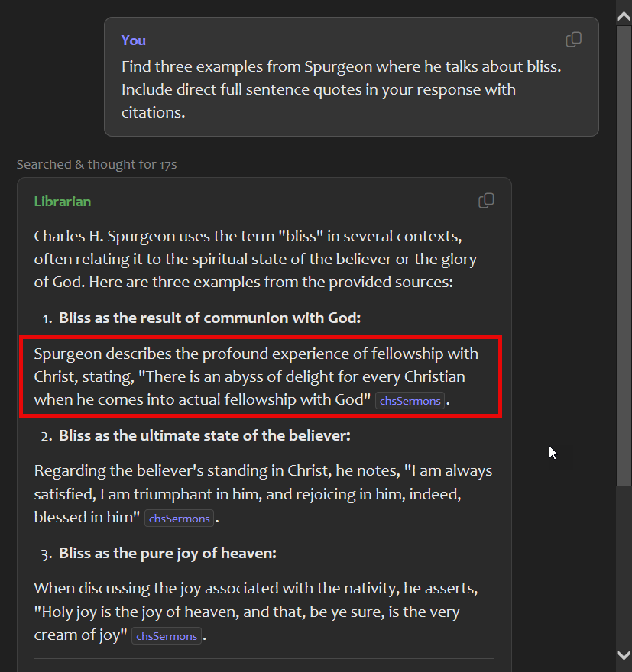Viewport: 632px width, 672px height.
Task: Click Searched & thought for 17s status
Action: click(x=96, y=165)
